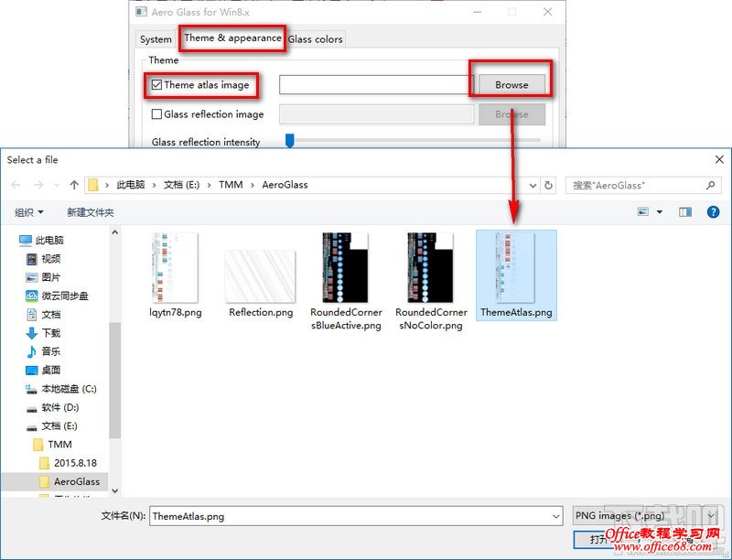Toggle the preview pane
This screenshot has width=732, height=560.
684,211
